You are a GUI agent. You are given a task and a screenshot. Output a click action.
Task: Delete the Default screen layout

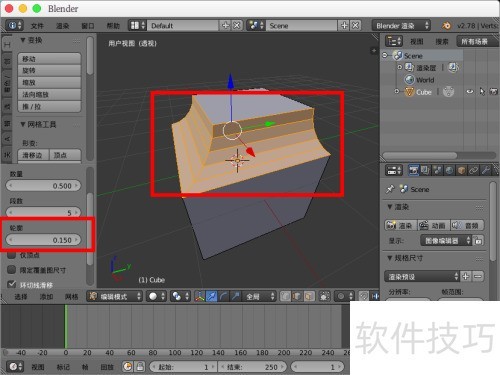[x=237, y=25]
